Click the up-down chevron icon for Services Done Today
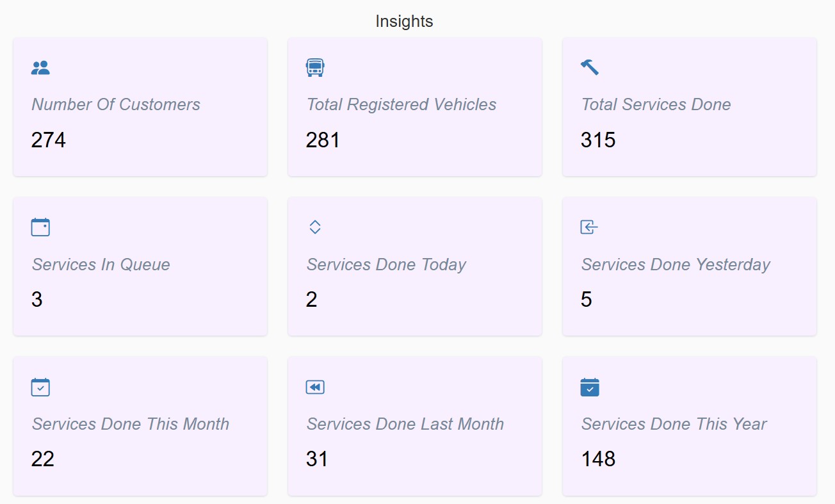 (314, 227)
